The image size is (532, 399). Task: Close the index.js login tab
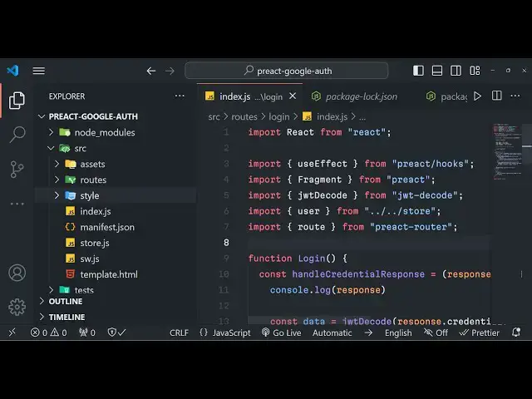(293, 96)
